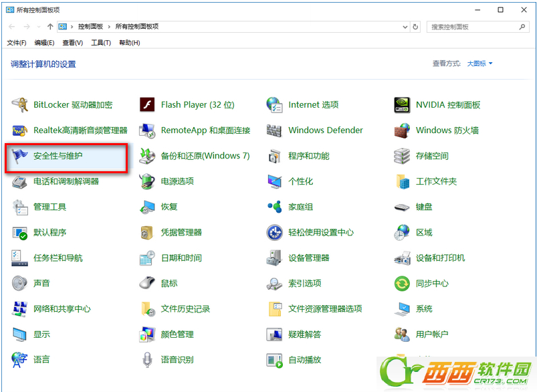The image size is (537, 392).
Task: Click the 轻松使用设置中心 icon
Action: 275,232
